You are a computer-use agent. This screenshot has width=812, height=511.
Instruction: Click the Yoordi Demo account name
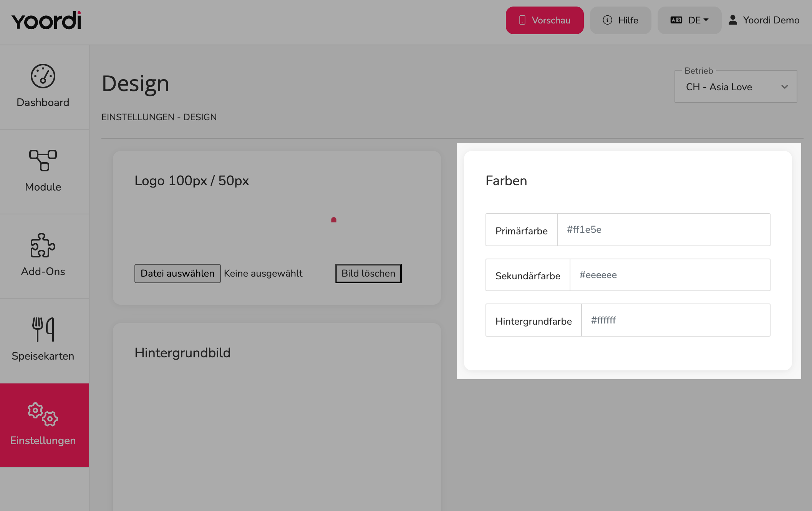(x=771, y=20)
